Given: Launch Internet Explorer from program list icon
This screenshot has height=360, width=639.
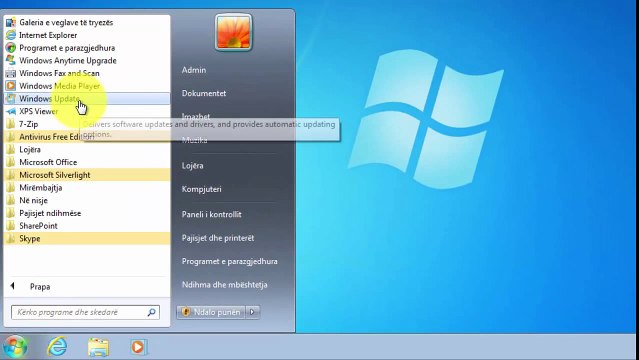Looking at the screenshot, I should (11, 35).
